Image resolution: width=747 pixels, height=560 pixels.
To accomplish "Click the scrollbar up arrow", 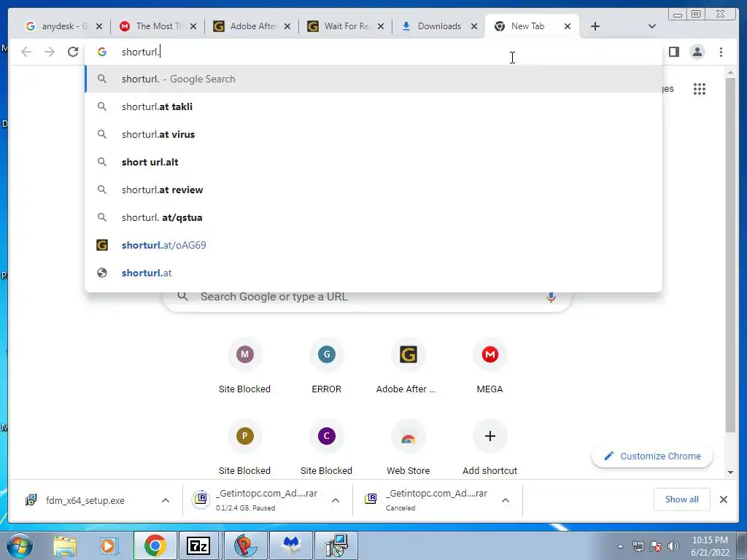I will click(730, 73).
